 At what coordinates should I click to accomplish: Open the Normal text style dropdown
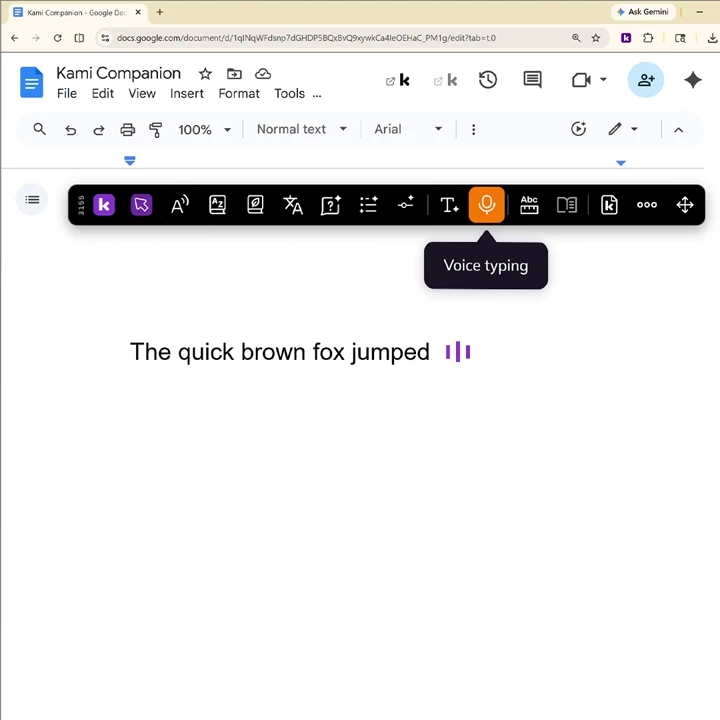302,129
